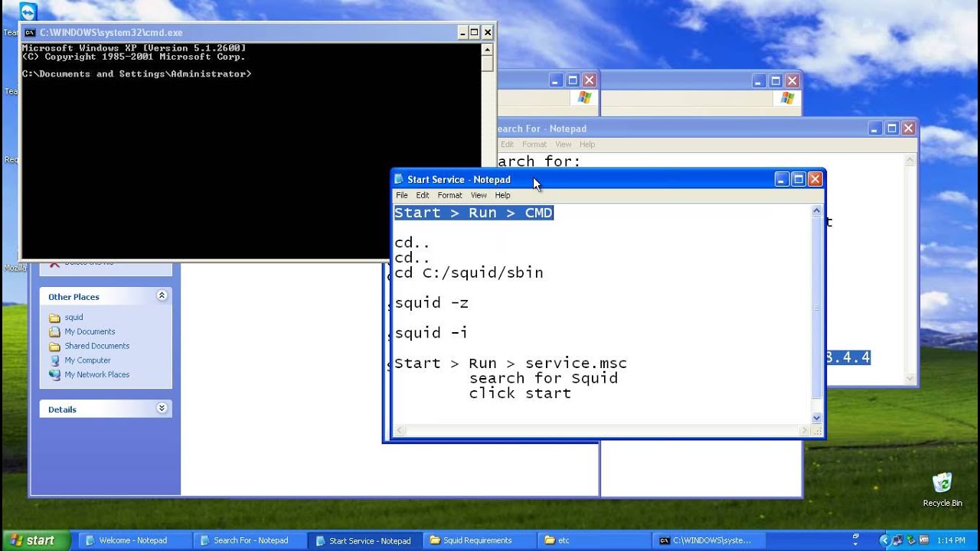Open Format menu in Search For Notepad

534,144
